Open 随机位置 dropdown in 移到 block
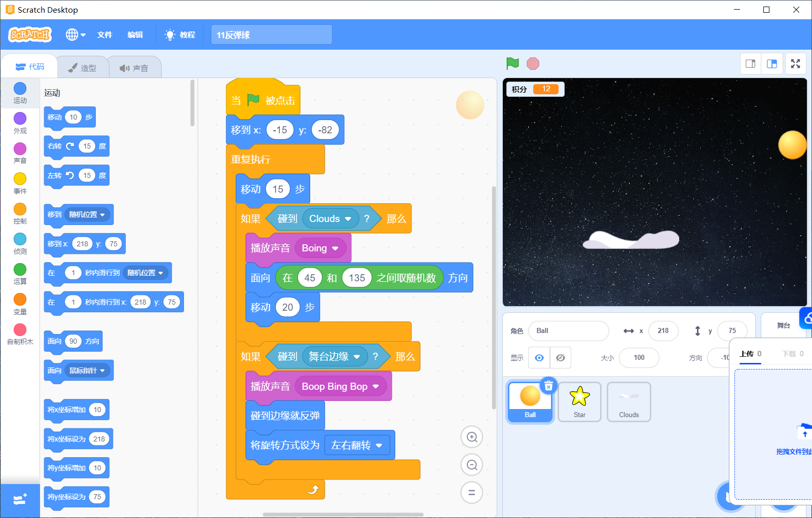 click(87, 214)
